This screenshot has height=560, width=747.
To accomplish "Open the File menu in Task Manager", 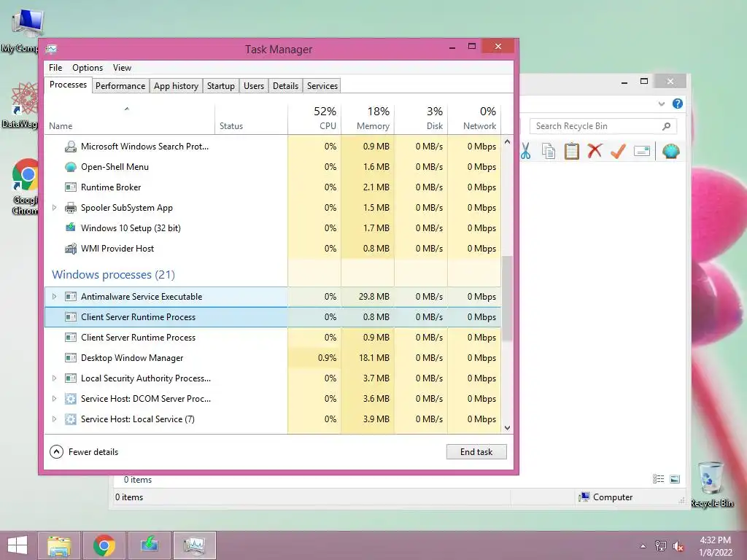I will pos(55,68).
